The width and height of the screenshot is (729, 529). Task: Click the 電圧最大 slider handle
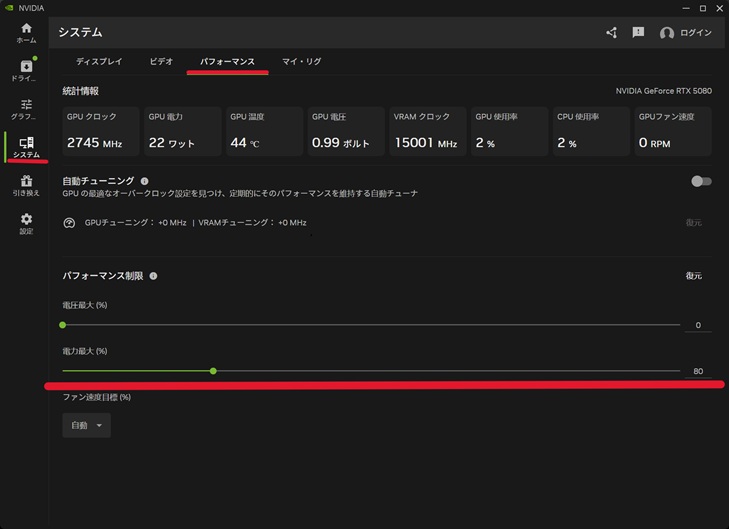[63, 325]
